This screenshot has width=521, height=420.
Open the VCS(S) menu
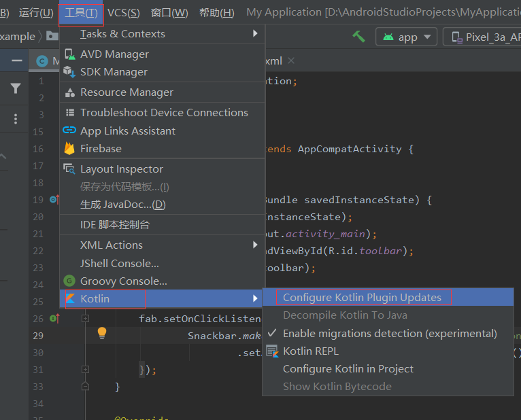tap(124, 13)
